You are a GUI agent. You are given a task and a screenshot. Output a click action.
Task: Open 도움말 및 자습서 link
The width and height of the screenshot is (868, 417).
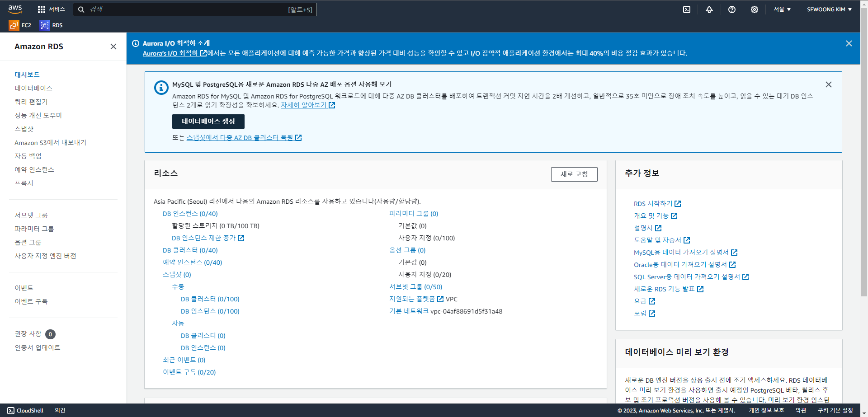click(x=662, y=240)
